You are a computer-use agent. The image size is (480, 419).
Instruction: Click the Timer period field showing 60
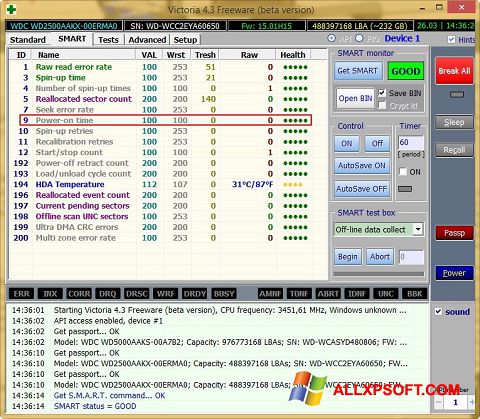tap(411, 142)
